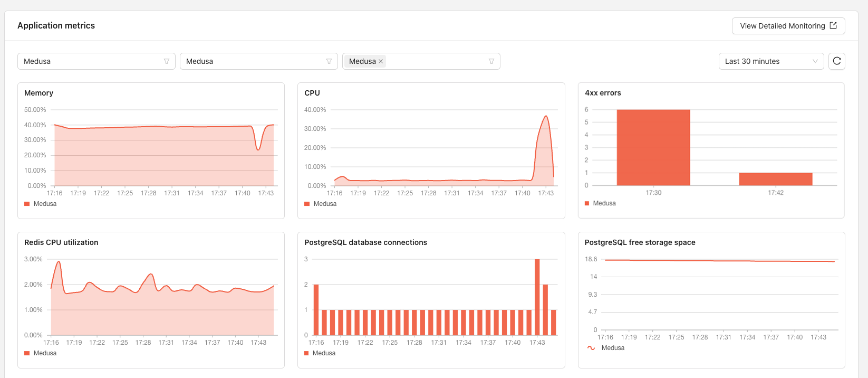Toggle Medusa line legend in PostgreSQL free storage chart
Screen dimensions: 868x378
click(606, 348)
